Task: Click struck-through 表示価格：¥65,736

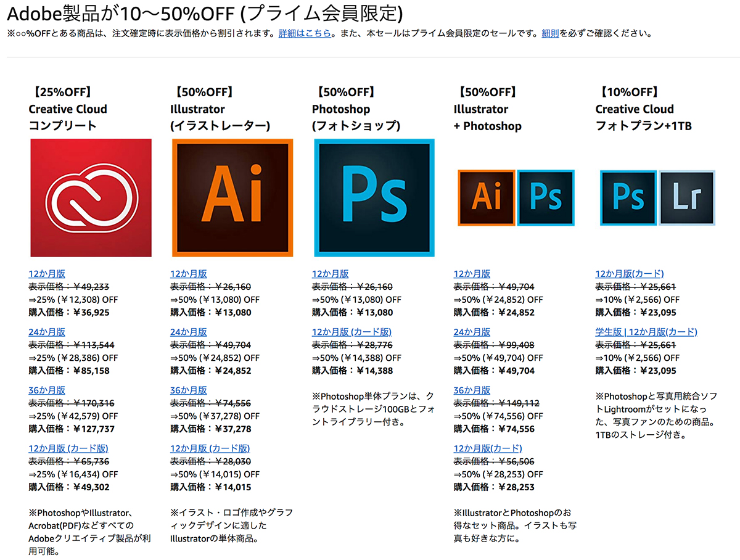Action: pyautogui.click(x=69, y=461)
